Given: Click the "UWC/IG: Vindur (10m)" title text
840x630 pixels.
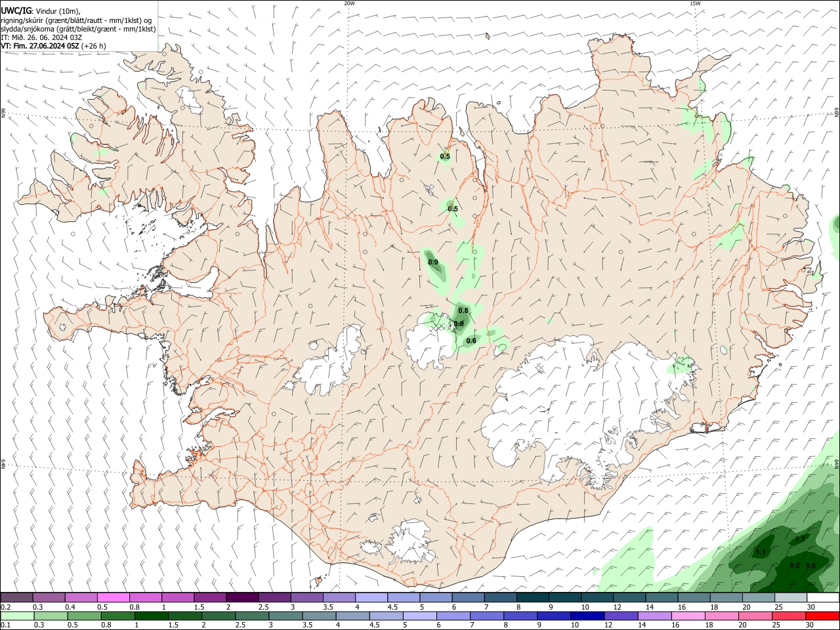Looking at the screenshot, I should [41, 11].
